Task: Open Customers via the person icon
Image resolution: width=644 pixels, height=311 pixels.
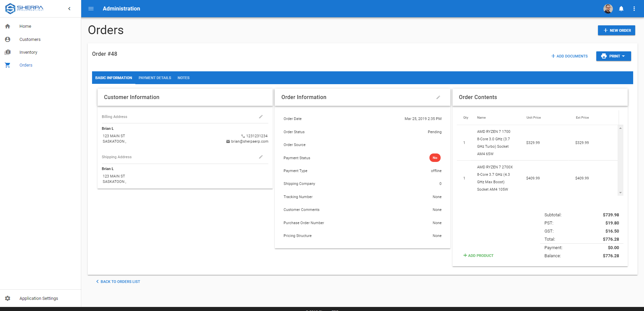Action: tap(7, 39)
